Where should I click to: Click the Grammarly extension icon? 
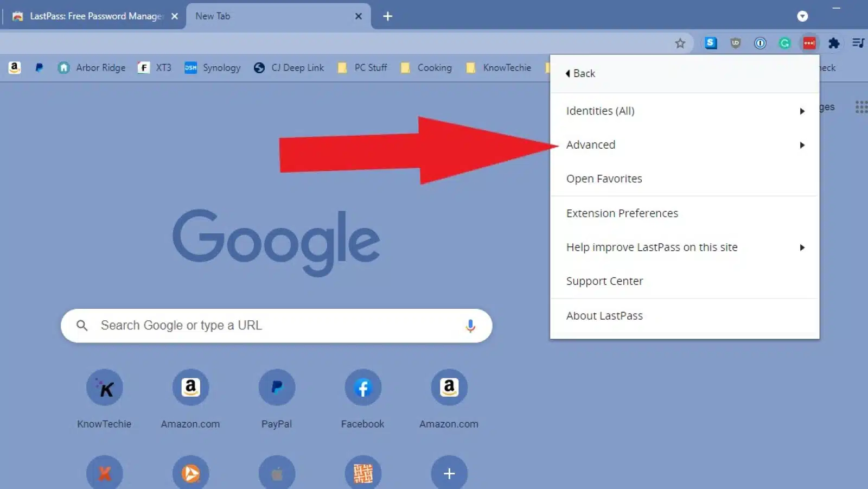pyautogui.click(x=784, y=43)
